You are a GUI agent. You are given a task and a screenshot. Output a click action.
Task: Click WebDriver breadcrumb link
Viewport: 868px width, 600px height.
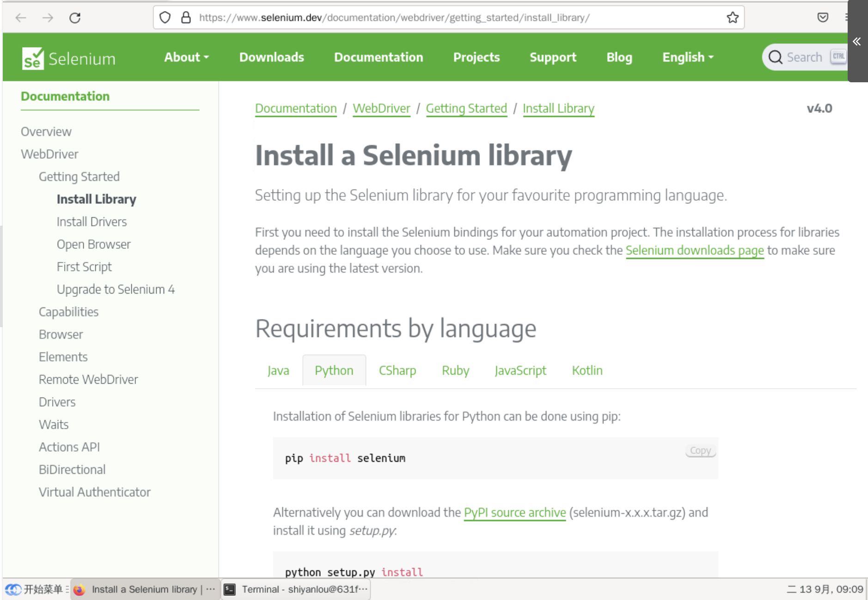tap(381, 109)
